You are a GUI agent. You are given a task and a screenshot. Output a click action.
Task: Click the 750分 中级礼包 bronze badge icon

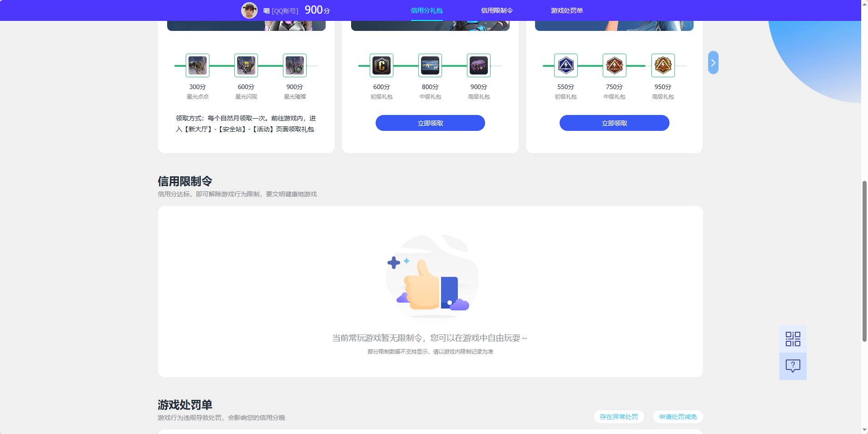pyautogui.click(x=615, y=65)
